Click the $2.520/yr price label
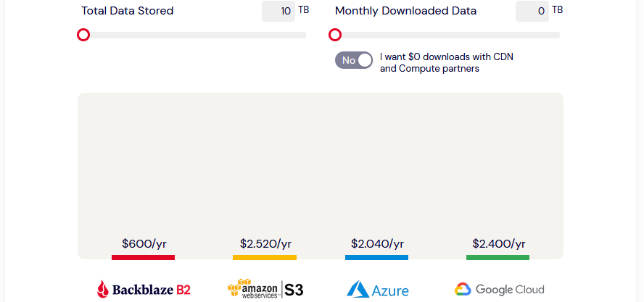 point(265,244)
